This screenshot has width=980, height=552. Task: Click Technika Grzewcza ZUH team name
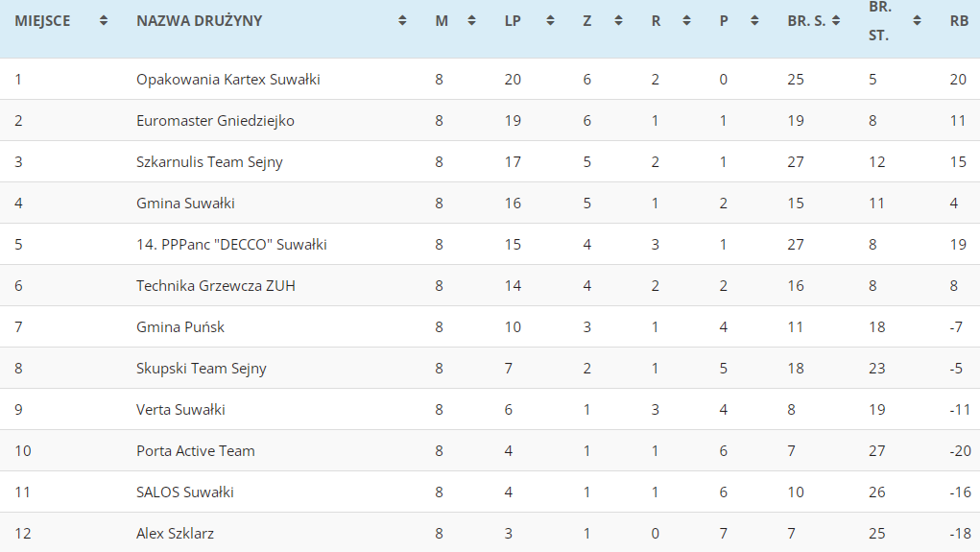pyautogui.click(x=216, y=286)
